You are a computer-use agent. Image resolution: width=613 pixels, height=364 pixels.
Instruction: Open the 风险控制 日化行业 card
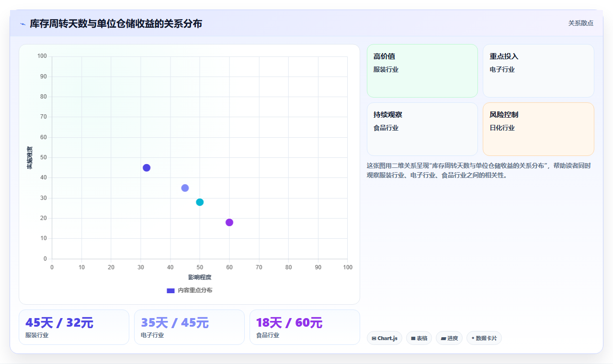coord(538,129)
